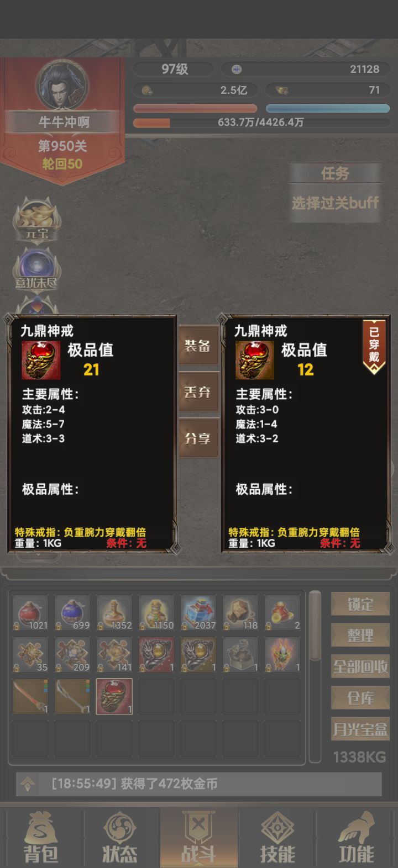Expand the chat log arrow

[x=28, y=784]
